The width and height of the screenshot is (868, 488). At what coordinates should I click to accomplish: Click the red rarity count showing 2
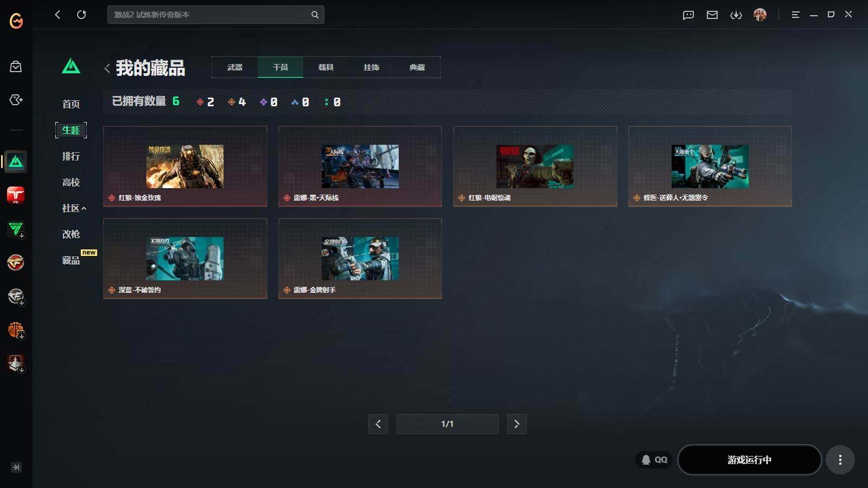206,102
